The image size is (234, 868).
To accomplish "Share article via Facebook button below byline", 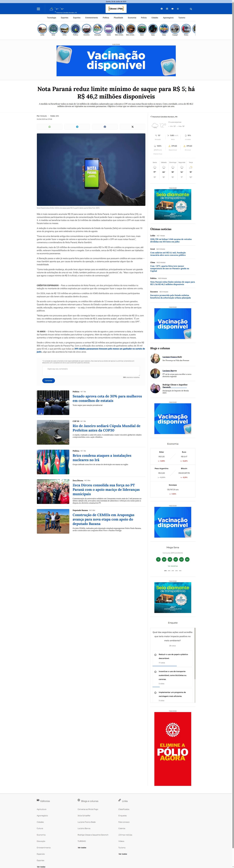I will tap(105, 127).
